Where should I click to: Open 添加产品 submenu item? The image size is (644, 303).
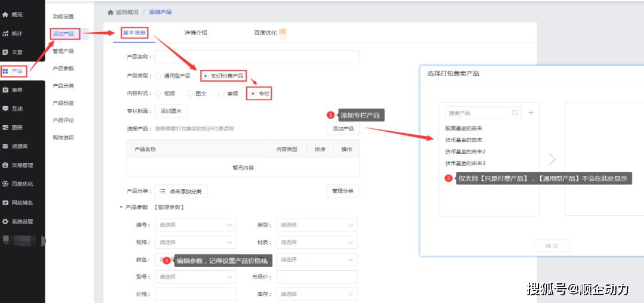(63, 34)
